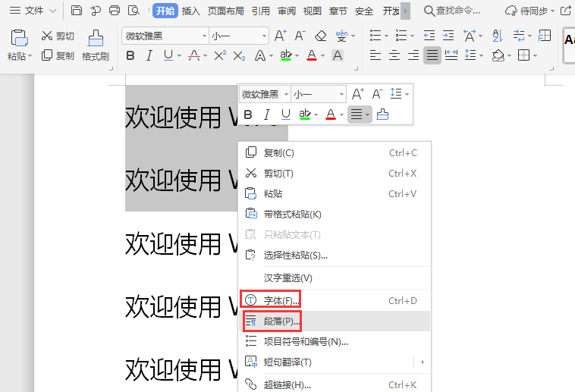The image size is (575, 392).
Task: Click the 查找命令 search box
Action: [x=452, y=11]
